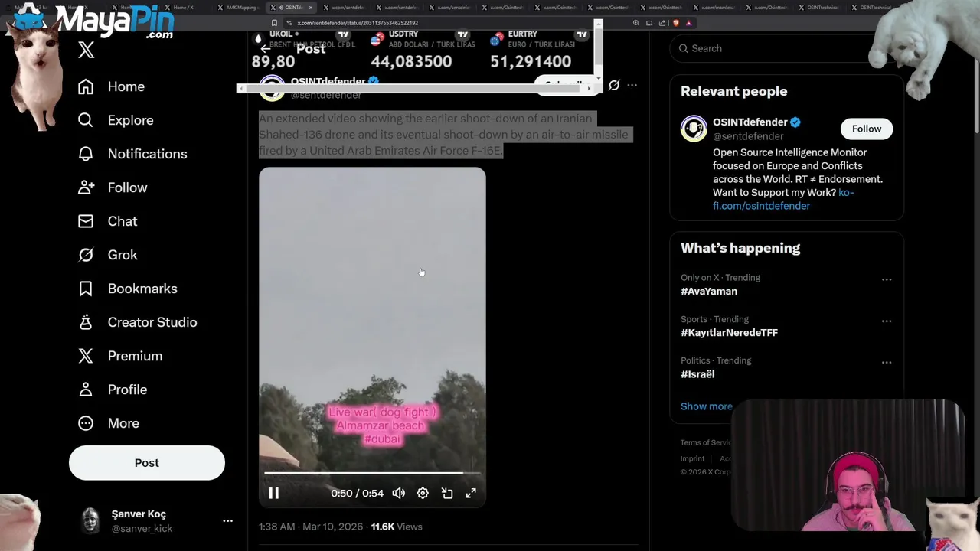Open video playback settings gear

tap(423, 493)
